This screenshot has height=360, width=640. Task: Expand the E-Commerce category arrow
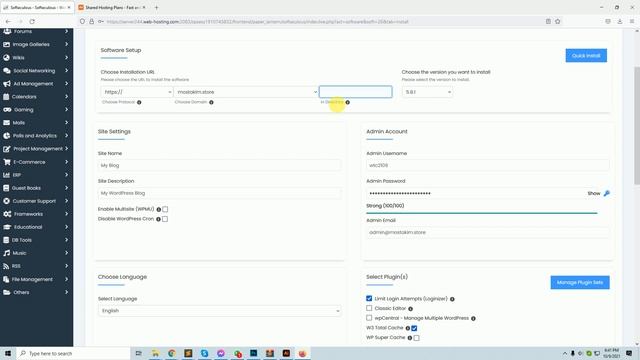67,162
